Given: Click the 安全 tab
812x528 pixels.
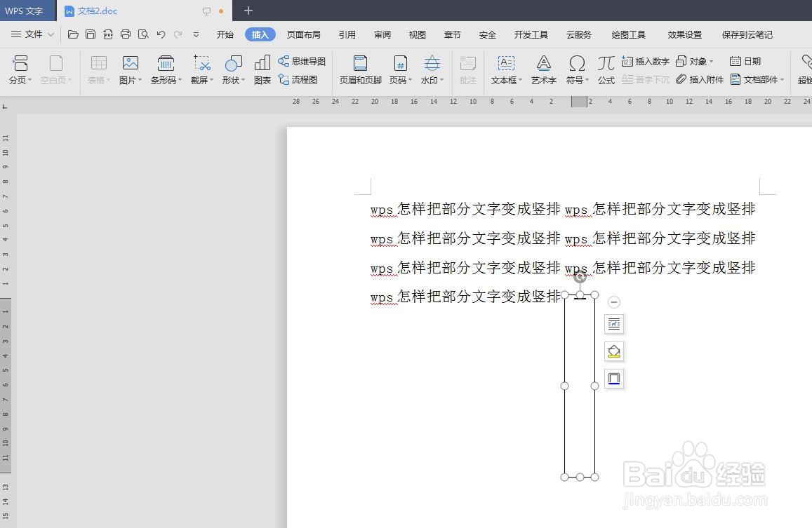Looking at the screenshot, I should click(487, 34).
